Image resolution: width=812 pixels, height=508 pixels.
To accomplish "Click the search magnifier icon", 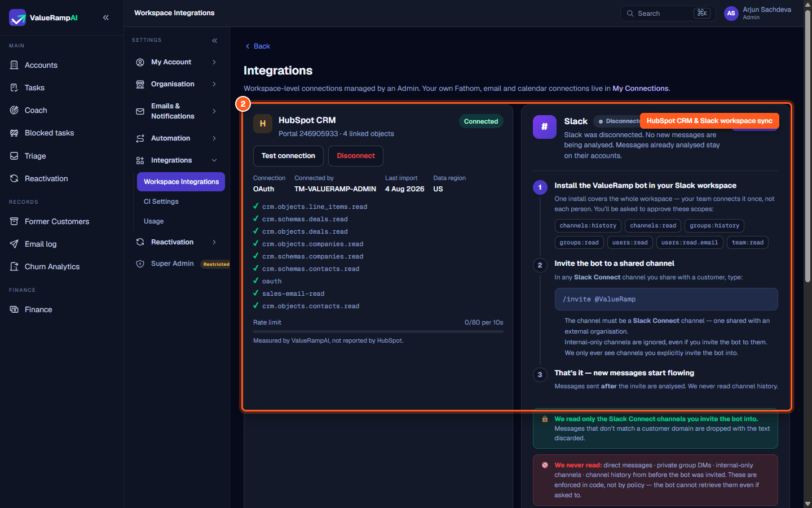I will (630, 14).
